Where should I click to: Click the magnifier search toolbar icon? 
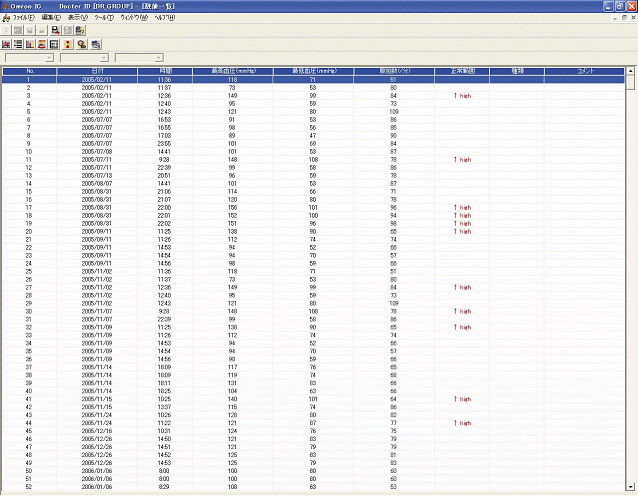point(82,44)
